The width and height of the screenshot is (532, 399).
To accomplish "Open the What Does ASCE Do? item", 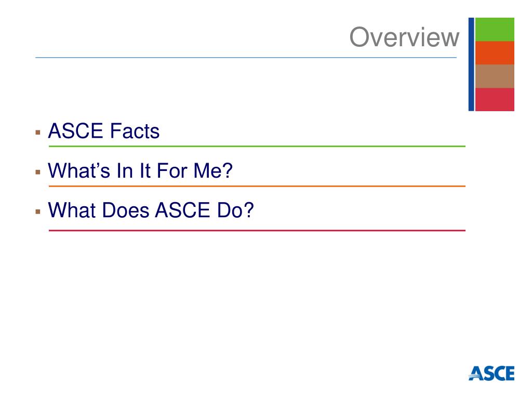I will [x=151, y=210].
